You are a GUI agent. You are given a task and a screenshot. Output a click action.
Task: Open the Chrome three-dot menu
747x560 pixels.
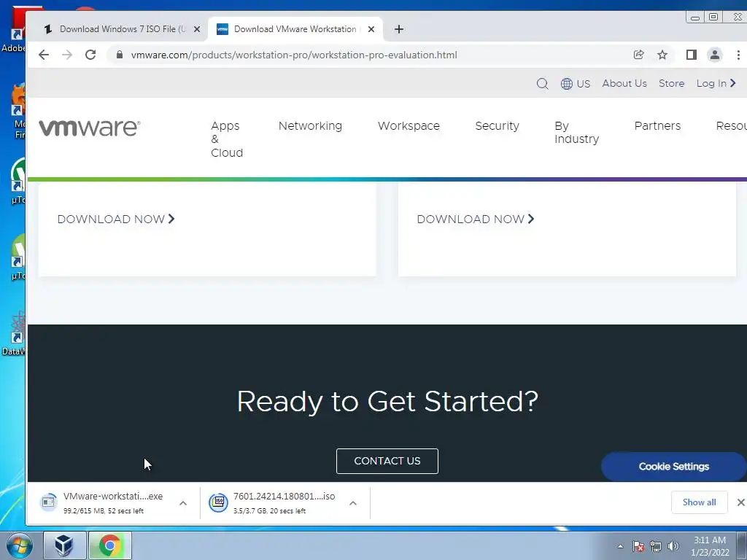click(738, 55)
